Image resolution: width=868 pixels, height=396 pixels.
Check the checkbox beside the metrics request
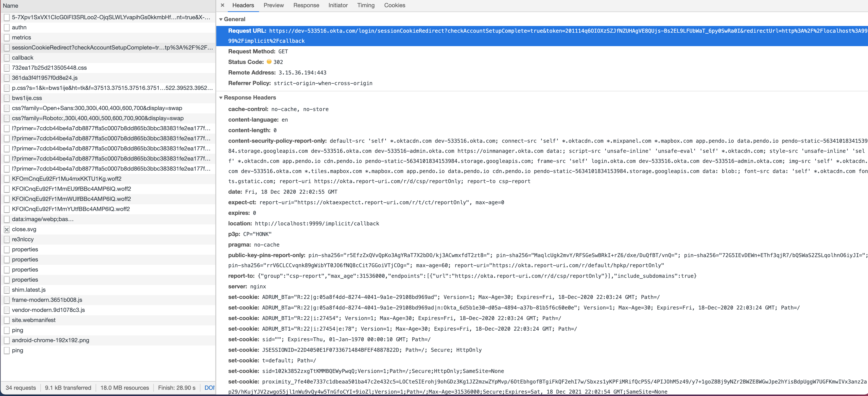point(7,37)
